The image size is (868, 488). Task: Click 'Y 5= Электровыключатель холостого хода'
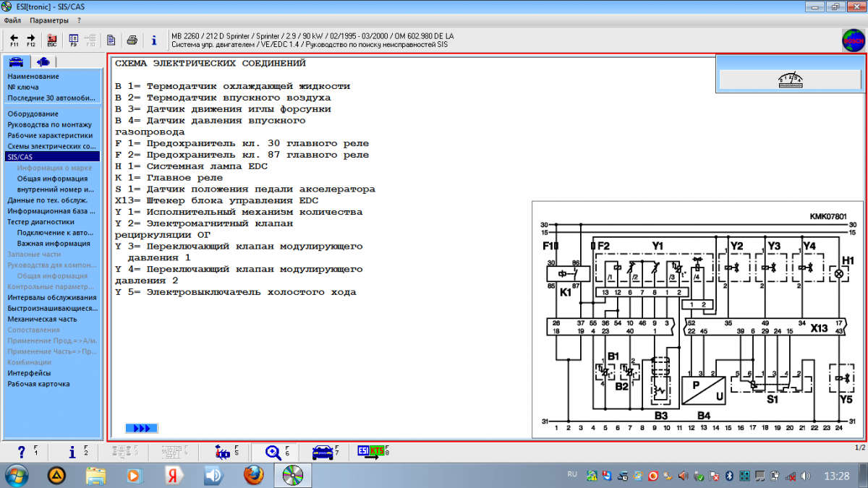pos(235,292)
